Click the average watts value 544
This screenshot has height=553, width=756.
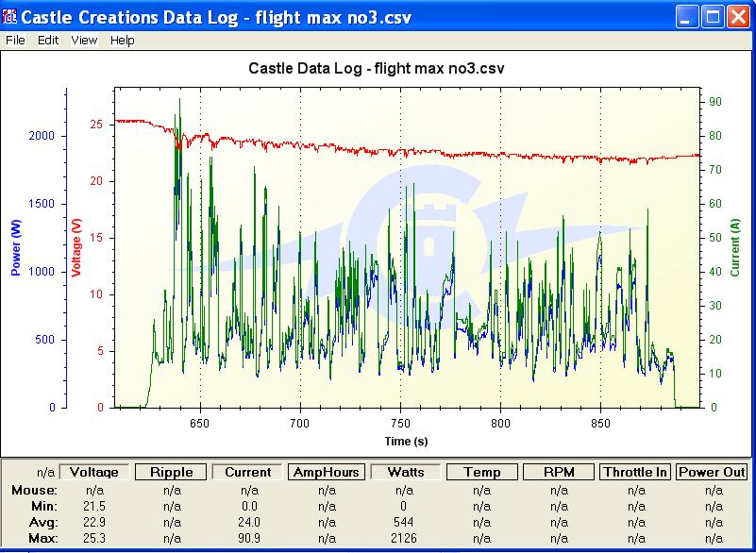pyautogui.click(x=404, y=522)
